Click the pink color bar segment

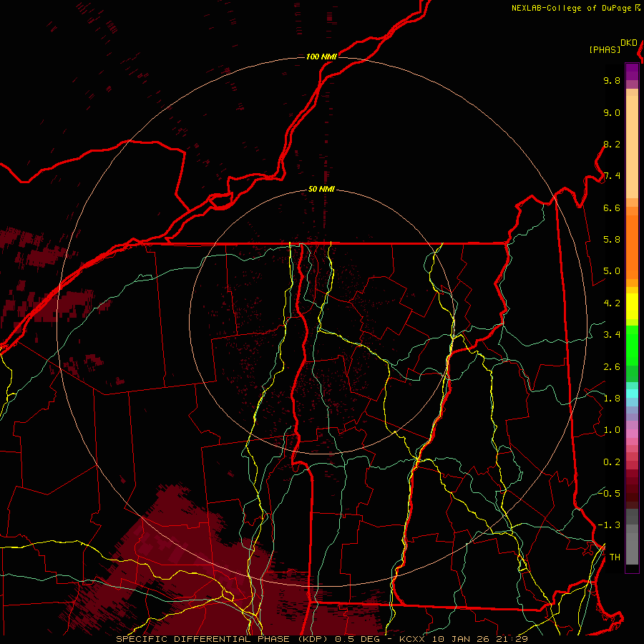click(632, 434)
